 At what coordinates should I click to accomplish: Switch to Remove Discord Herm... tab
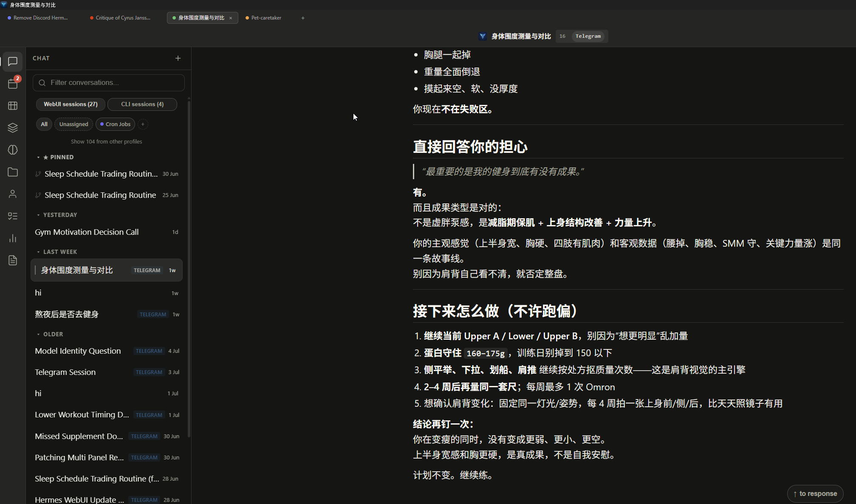38,18
